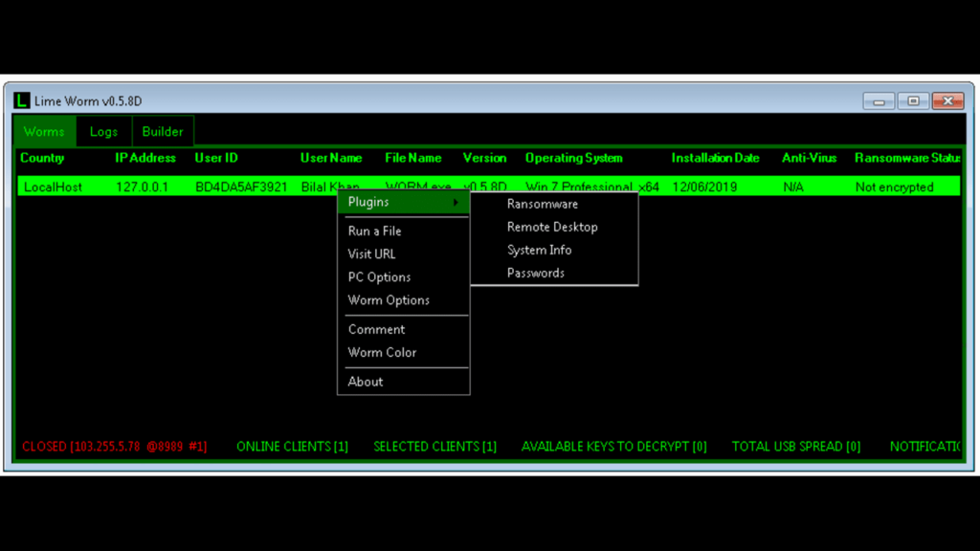Sort by the Country column header
This screenshot has width=980, height=551.
pos(42,158)
